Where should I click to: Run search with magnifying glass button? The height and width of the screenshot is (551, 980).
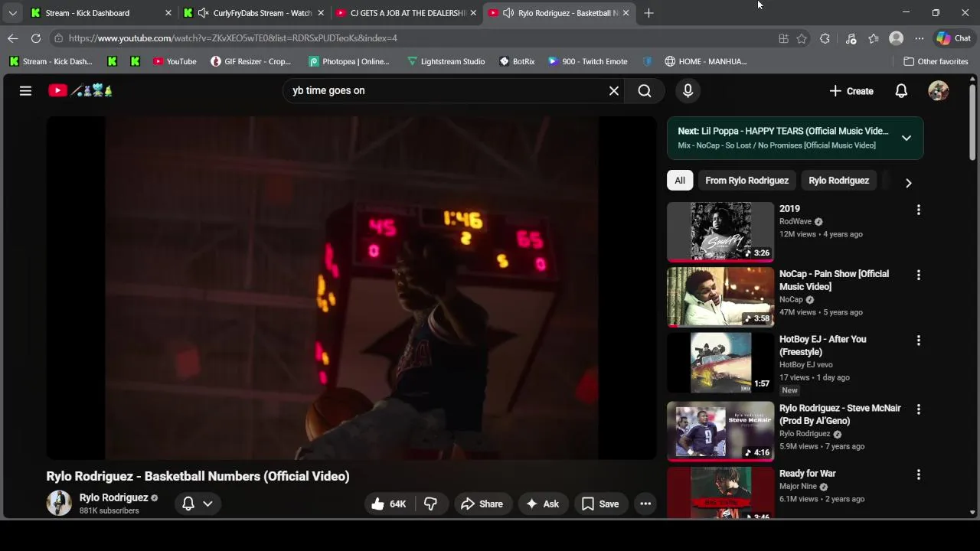click(x=645, y=90)
